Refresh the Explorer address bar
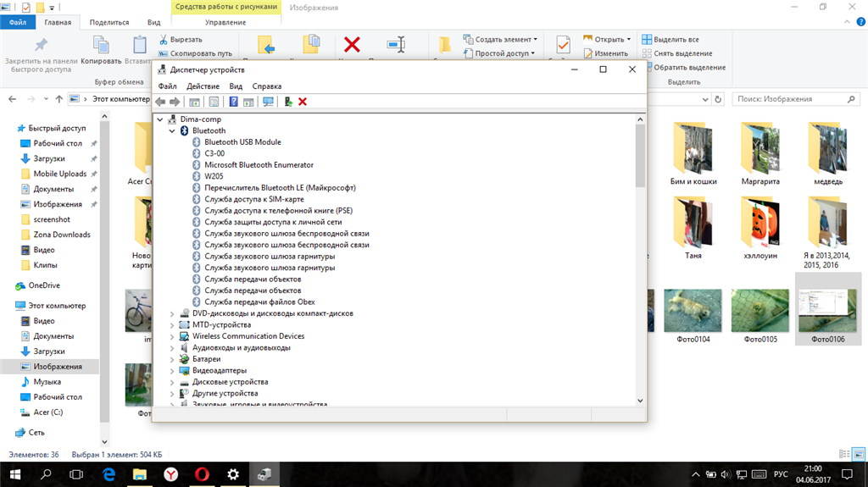 click(x=718, y=99)
